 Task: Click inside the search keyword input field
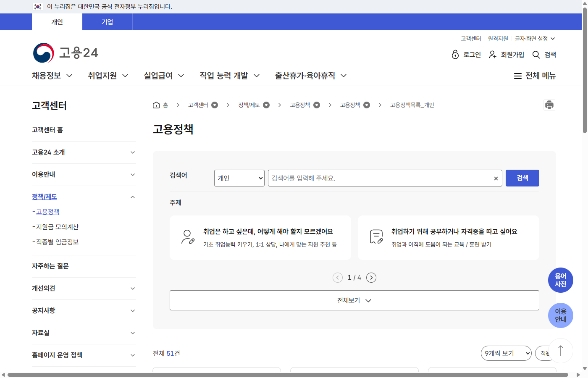tap(378, 178)
